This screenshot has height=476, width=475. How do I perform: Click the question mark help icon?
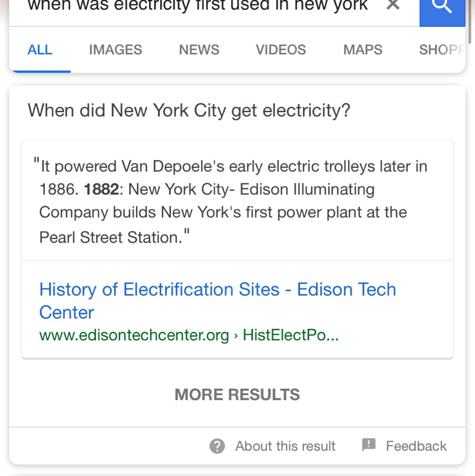[x=217, y=446]
